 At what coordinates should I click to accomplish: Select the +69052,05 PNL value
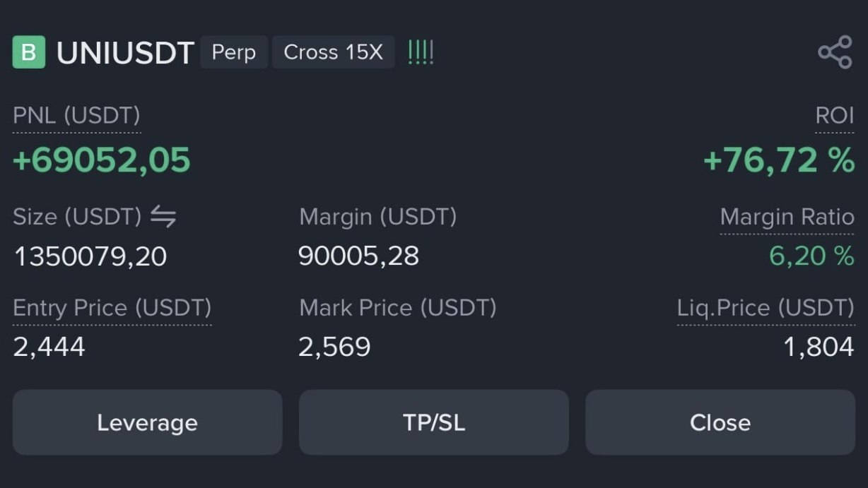[x=102, y=160]
